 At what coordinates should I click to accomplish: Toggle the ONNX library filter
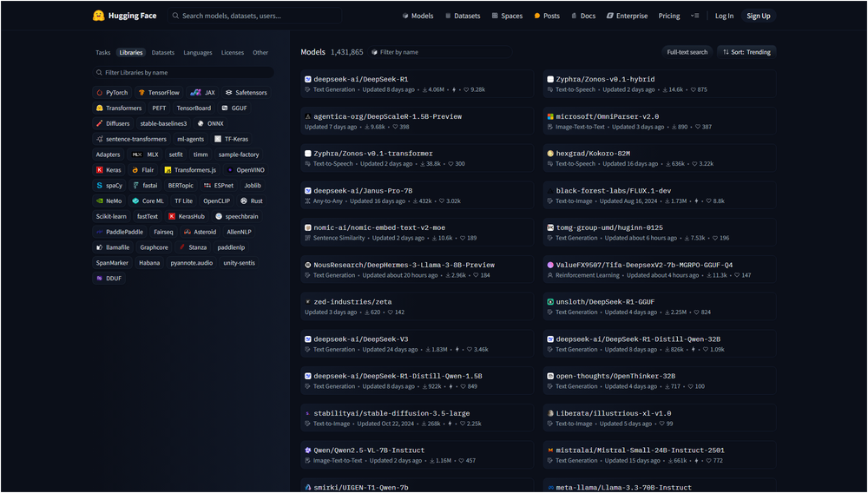(x=210, y=123)
